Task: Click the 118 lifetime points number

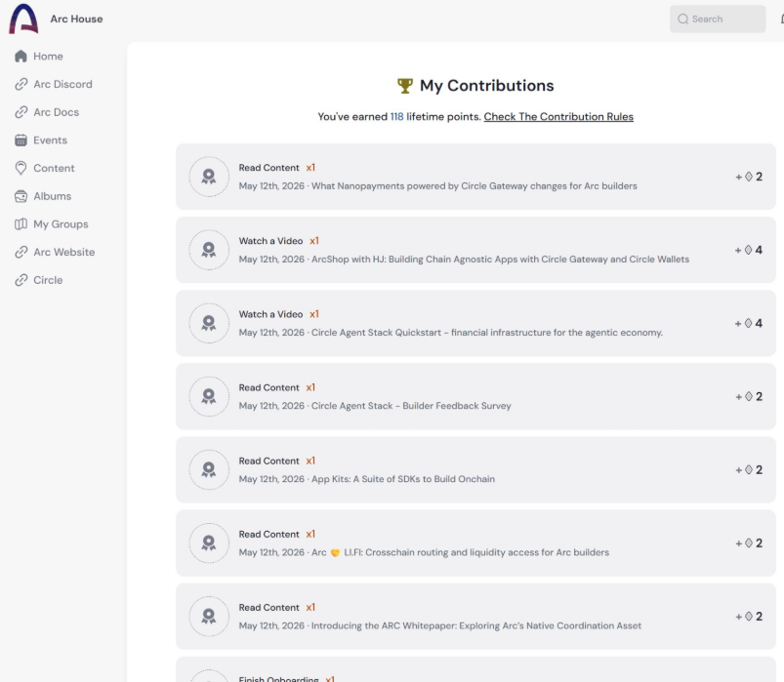Action: (396, 117)
